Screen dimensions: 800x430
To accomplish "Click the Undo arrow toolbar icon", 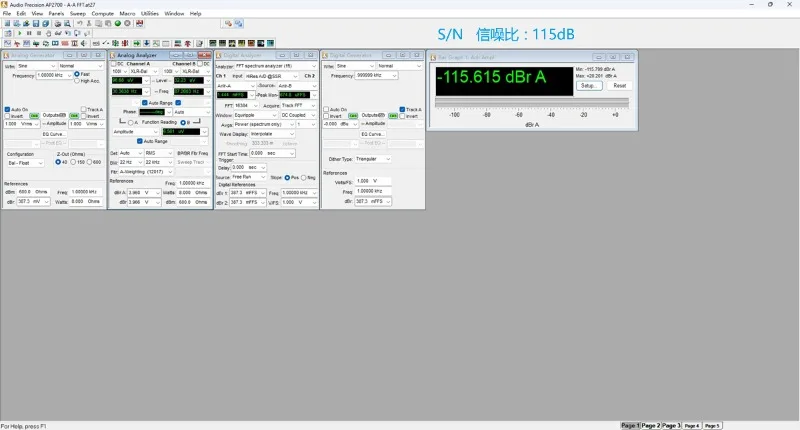I will click(x=79, y=23).
